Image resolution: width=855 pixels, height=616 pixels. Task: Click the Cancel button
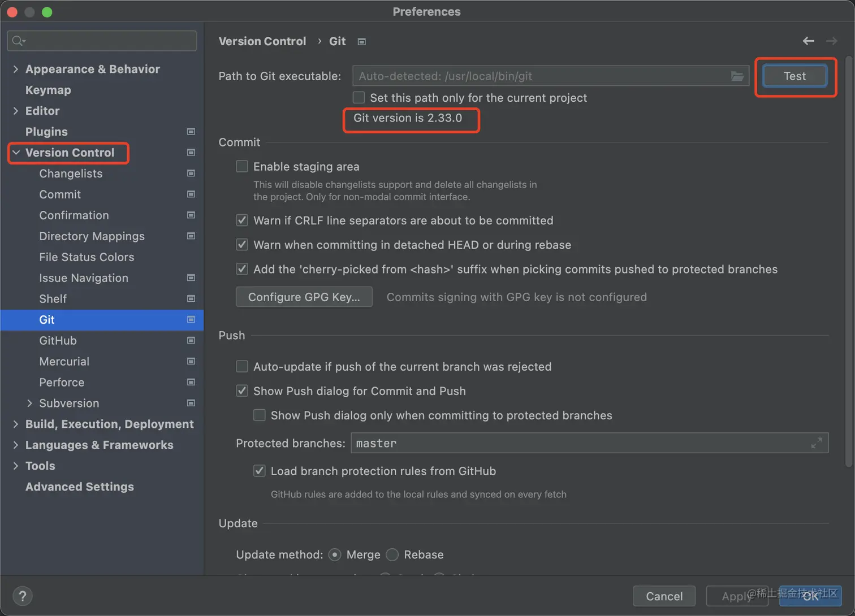click(664, 596)
